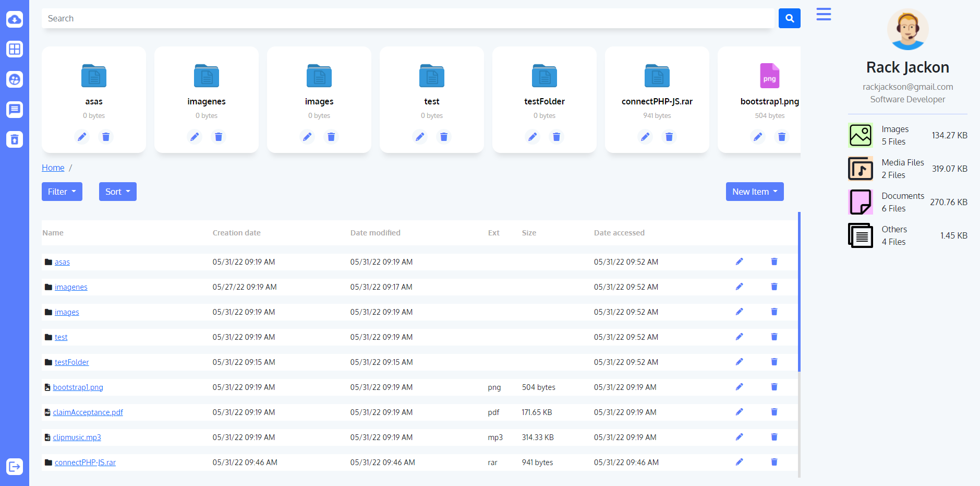Toggle the hamburger menu icon
This screenshot has width=980, height=486.
point(824,14)
